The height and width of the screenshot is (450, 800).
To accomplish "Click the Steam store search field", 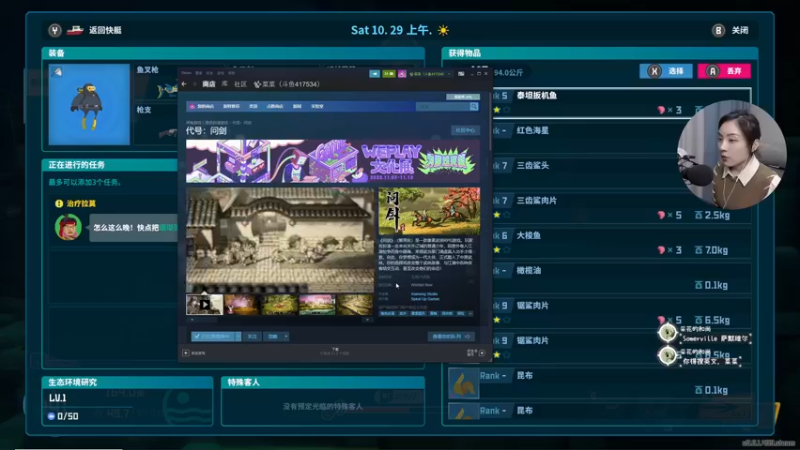I will pos(442,107).
